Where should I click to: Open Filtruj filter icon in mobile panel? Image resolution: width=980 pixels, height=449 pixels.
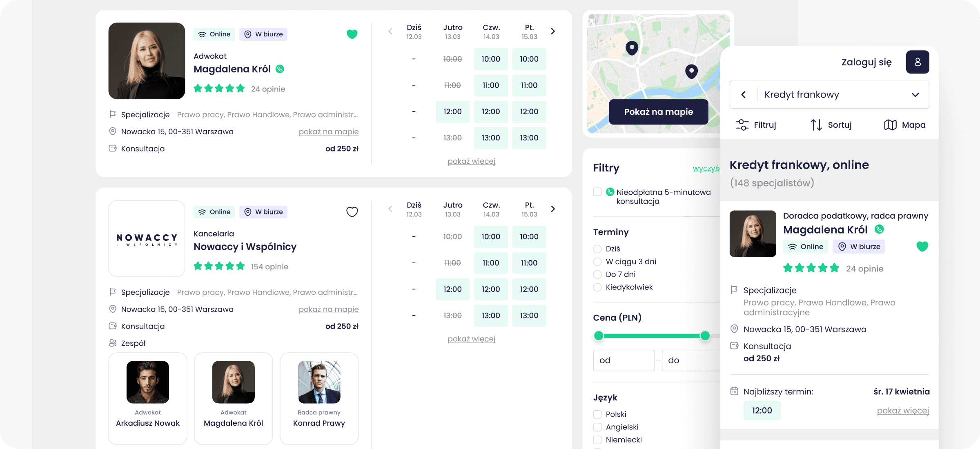tap(742, 125)
